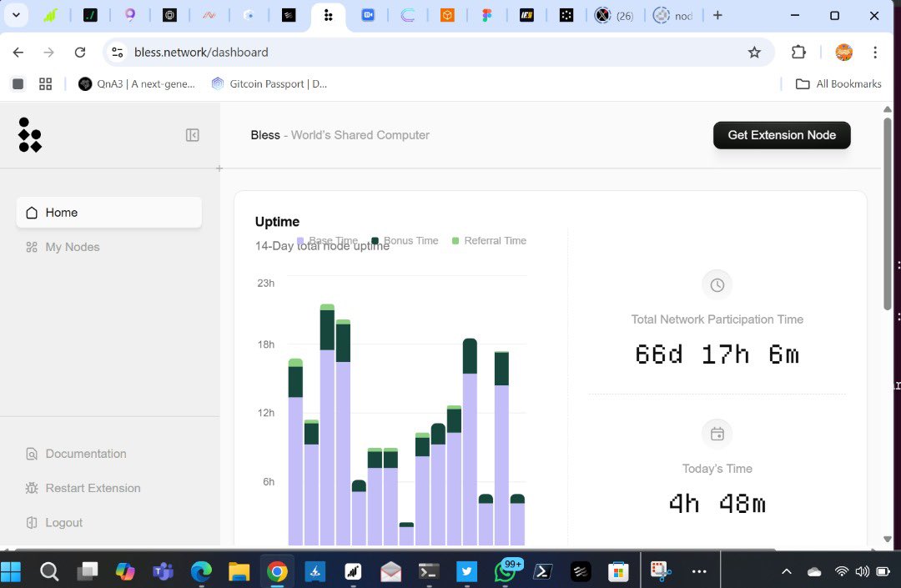901x588 pixels.
Task: Toggle Base Time legend entry
Action: tap(328, 240)
